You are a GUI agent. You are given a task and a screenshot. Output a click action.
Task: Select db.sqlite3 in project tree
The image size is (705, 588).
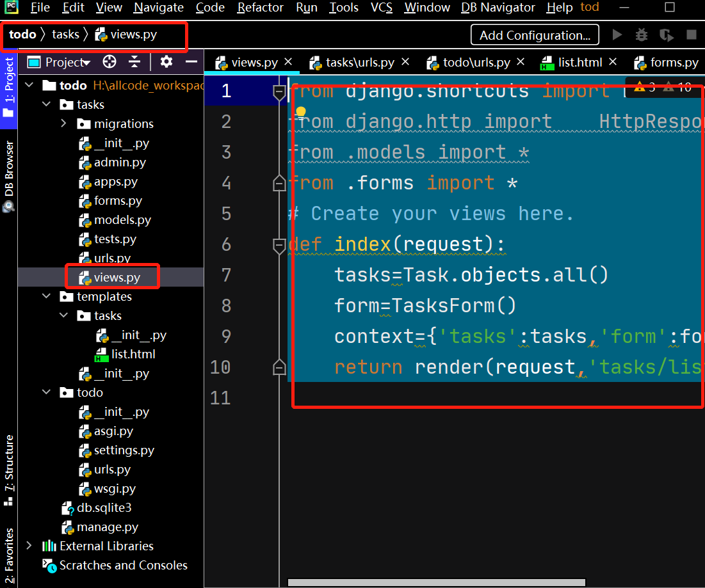[x=96, y=507]
